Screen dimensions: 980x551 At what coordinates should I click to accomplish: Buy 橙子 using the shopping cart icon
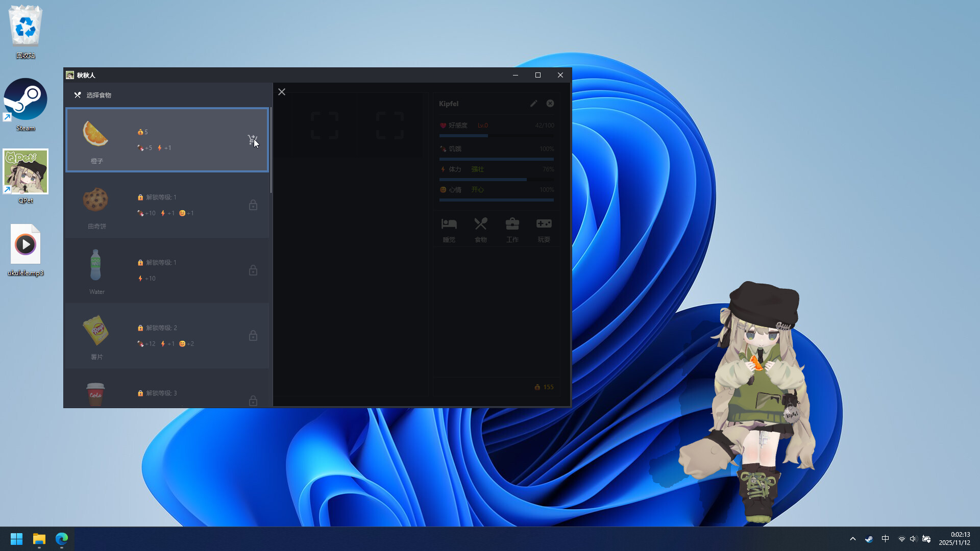tap(252, 139)
